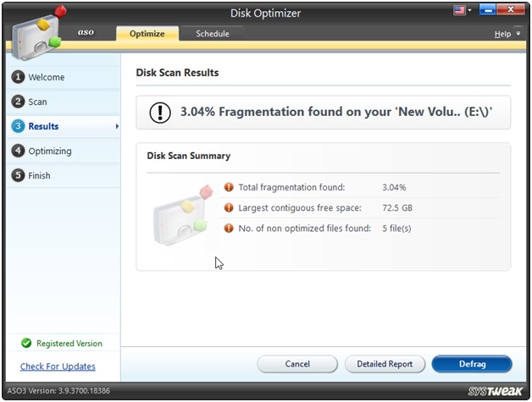Screen dimensions: 532x402
Task: Expand the Help menu
Action: (506, 34)
